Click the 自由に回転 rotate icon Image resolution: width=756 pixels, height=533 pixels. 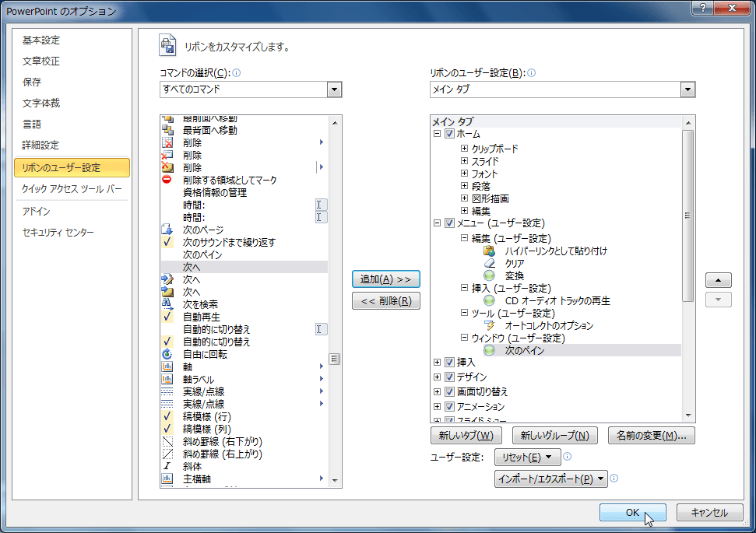point(167,354)
